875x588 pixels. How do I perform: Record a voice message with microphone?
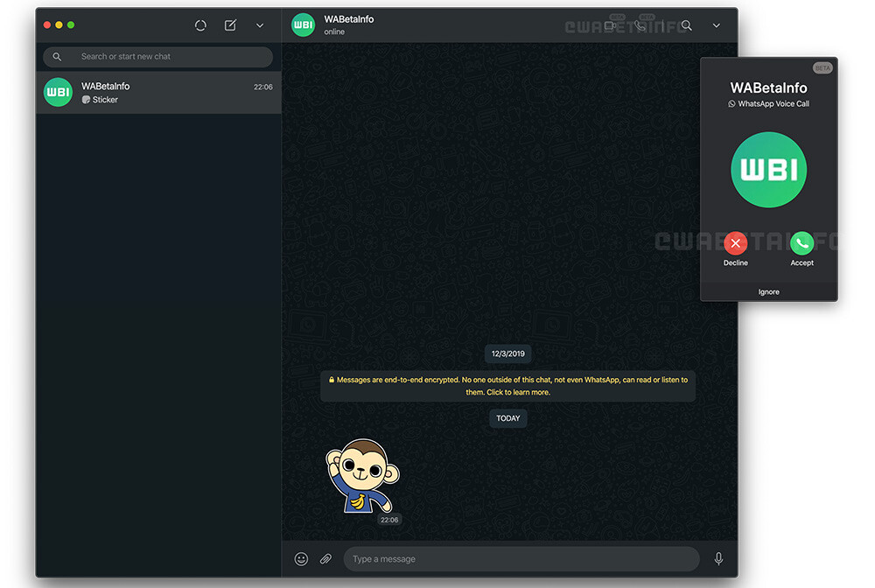pos(718,559)
